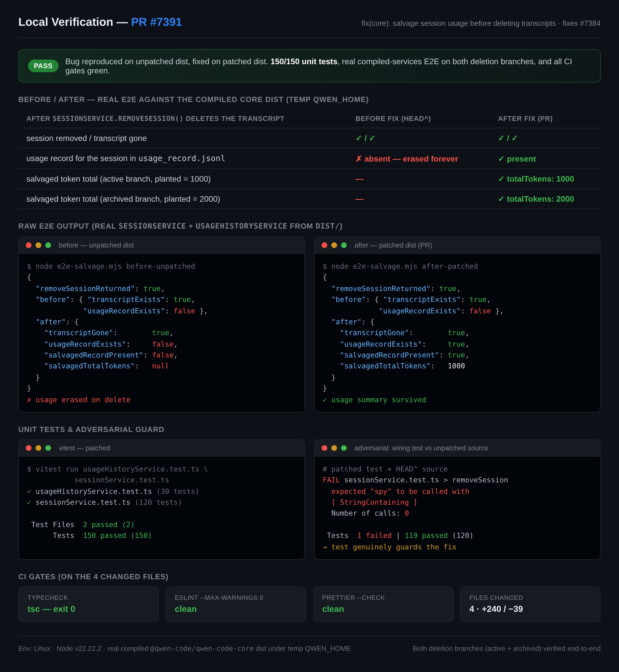Viewport: 619px width, 672px height.
Task: Click the ESLINT --MAX-WARNINGS 0 card
Action: (x=236, y=604)
